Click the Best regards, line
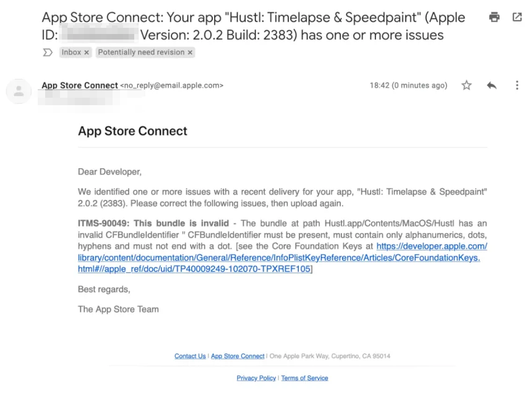 pyautogui.click(x=104, y=289)
